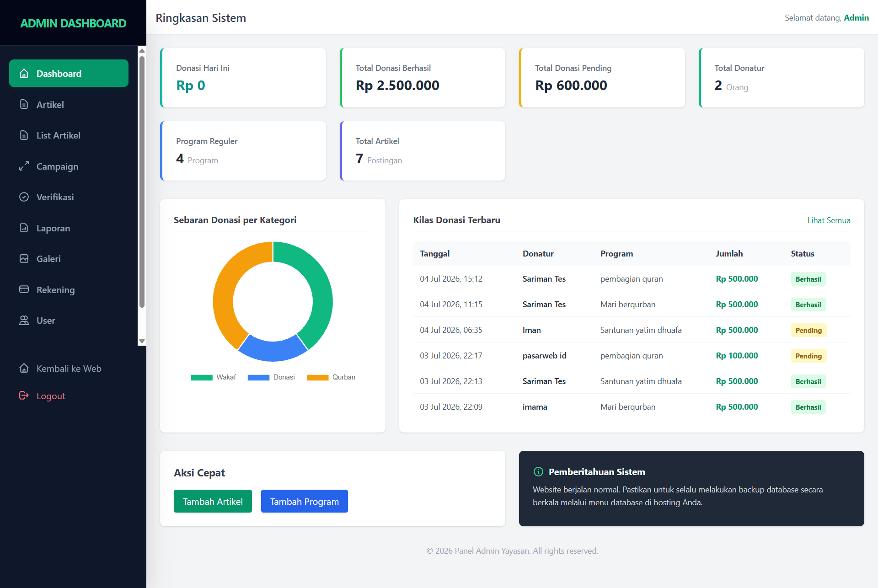The width and height of the screenshot is (878, 588).
Task: Open the Lihat Semua link
Action: 829,220
